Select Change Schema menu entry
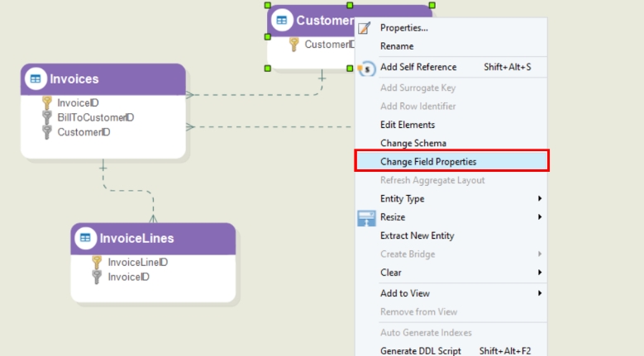The width and height of the screenshot is (644, 356). point(413,144)
